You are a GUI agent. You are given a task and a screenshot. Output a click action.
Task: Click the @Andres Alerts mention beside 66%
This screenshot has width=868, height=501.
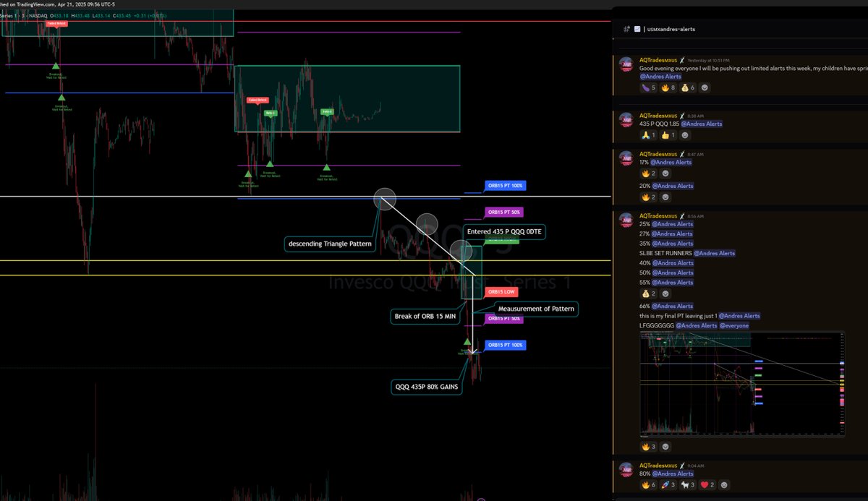[672, 307]
